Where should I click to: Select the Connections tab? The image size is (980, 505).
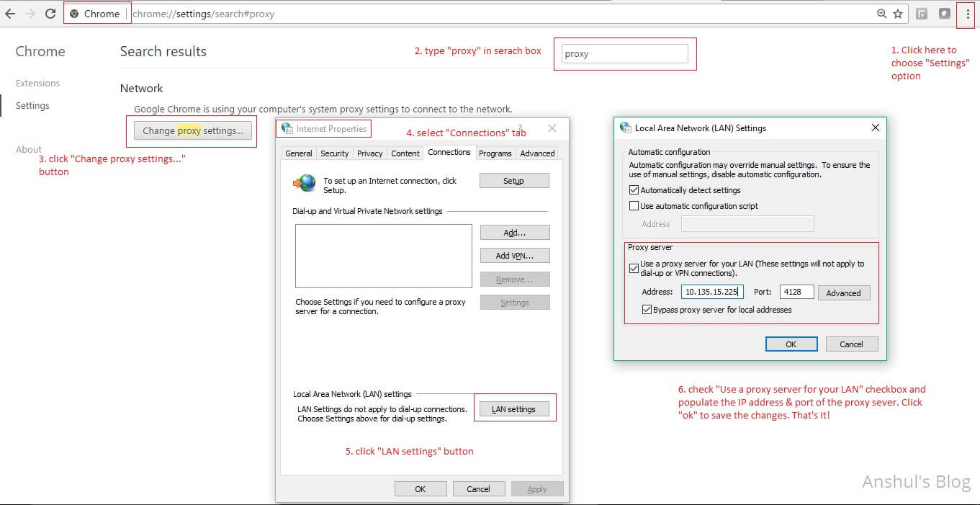[x=449, y=152]
